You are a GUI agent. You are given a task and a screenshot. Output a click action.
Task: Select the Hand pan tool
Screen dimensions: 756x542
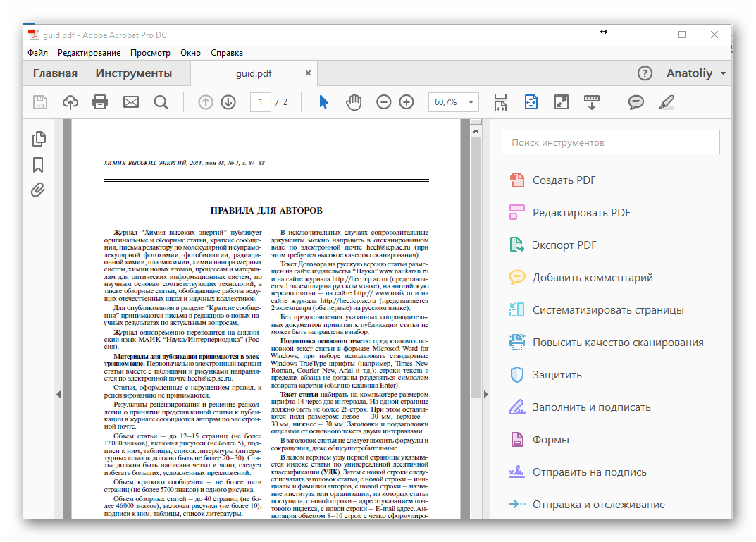(x=353, y=102)
